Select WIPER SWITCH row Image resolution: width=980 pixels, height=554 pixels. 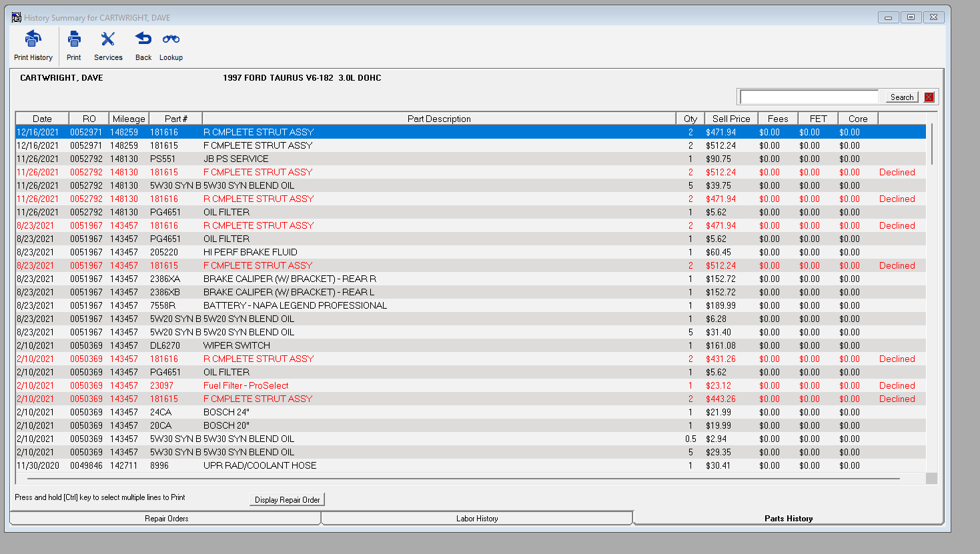click(x=470, y=345)
